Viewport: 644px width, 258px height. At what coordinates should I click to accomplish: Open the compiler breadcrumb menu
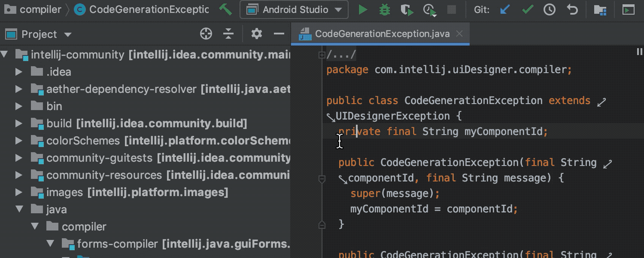pos(41,9)
